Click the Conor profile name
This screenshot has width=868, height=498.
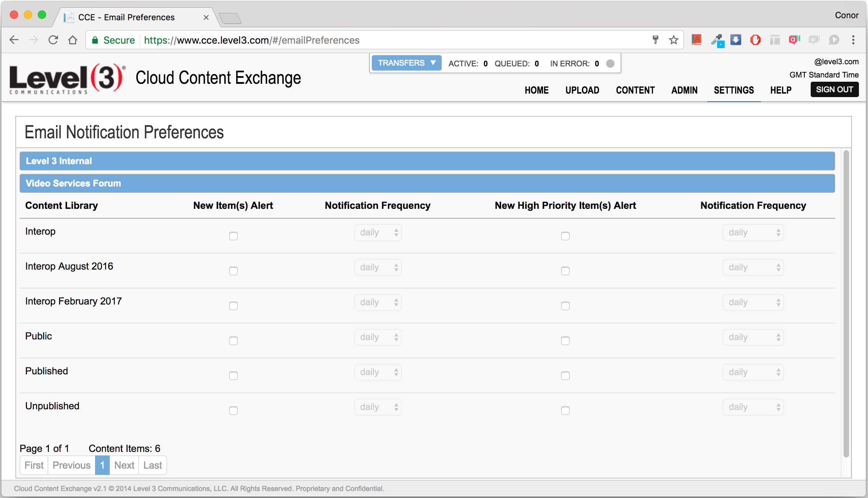(846, 15)
